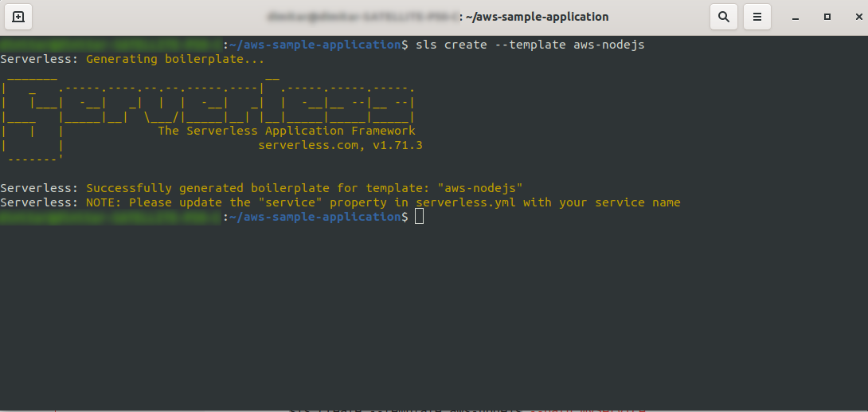
Task: Close the terminal window
Action: pyautogui.click(x=858, y=18)
